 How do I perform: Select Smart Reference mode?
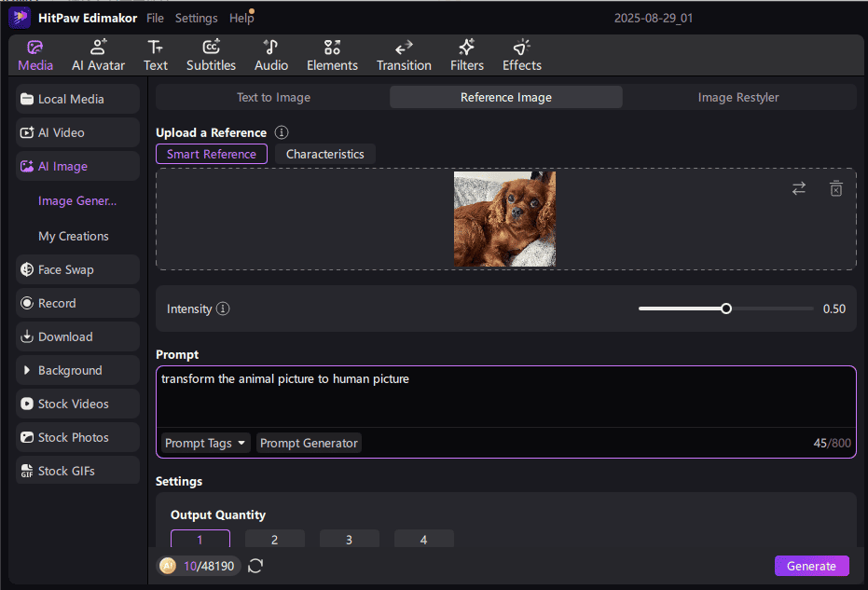(212, 154)
